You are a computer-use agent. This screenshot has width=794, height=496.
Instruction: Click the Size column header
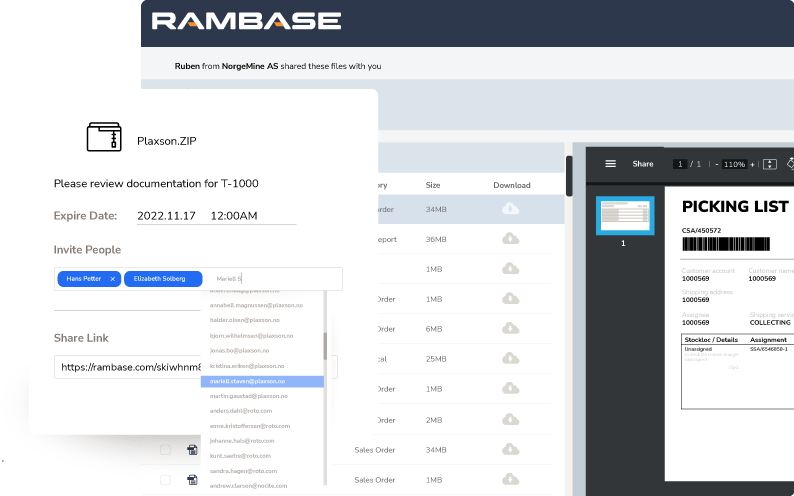point(433,185)
